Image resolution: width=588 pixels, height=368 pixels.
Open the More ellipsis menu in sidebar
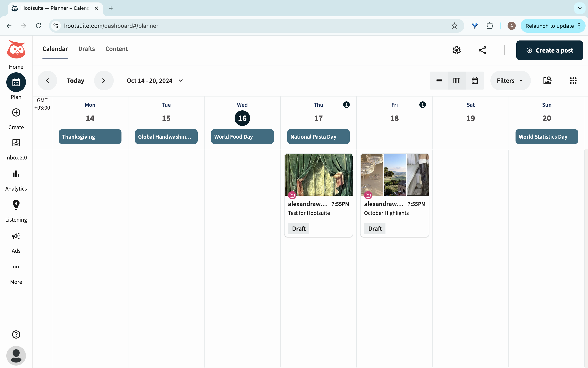(x=16, y=267)
